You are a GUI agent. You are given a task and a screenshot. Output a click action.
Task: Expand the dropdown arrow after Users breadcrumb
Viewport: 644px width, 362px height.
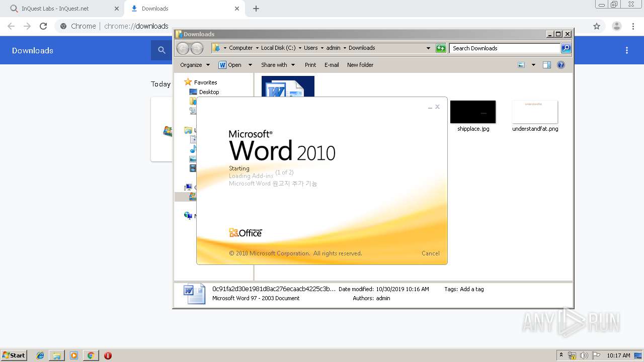(x=322, y=48)
